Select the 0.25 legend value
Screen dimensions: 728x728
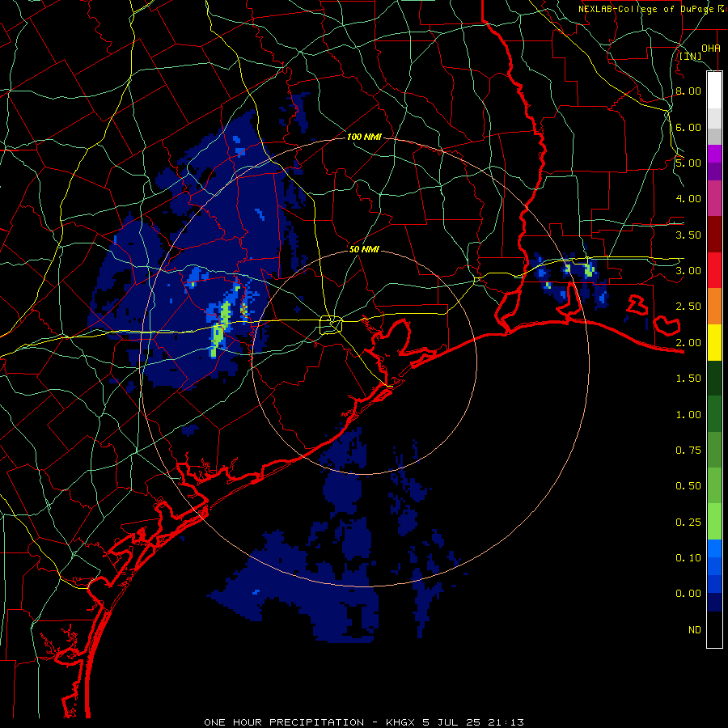click(x=688, y=523)
